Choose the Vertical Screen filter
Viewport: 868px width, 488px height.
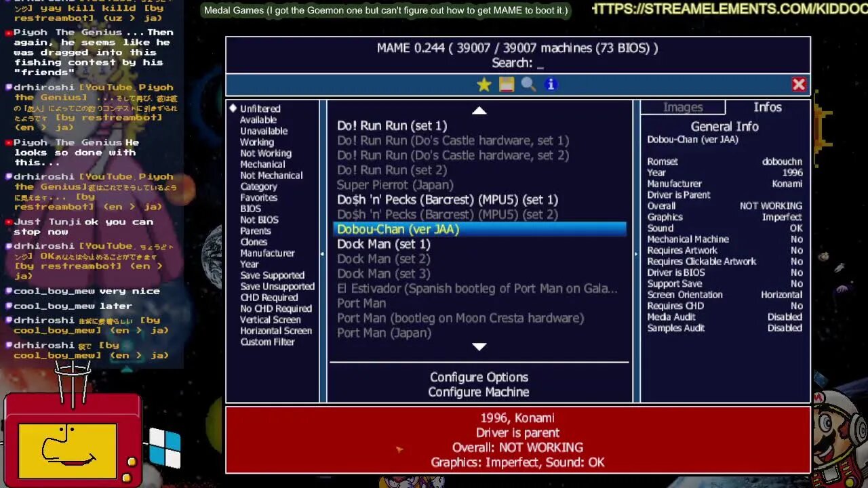coord(271,319)
